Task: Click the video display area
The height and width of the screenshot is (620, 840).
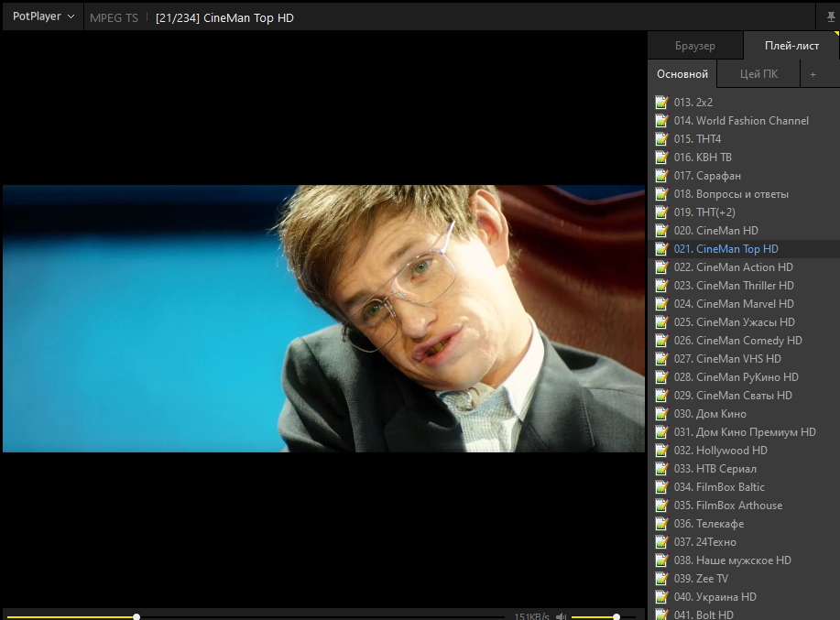Action: pyautogui.click(x=323, y=319)
